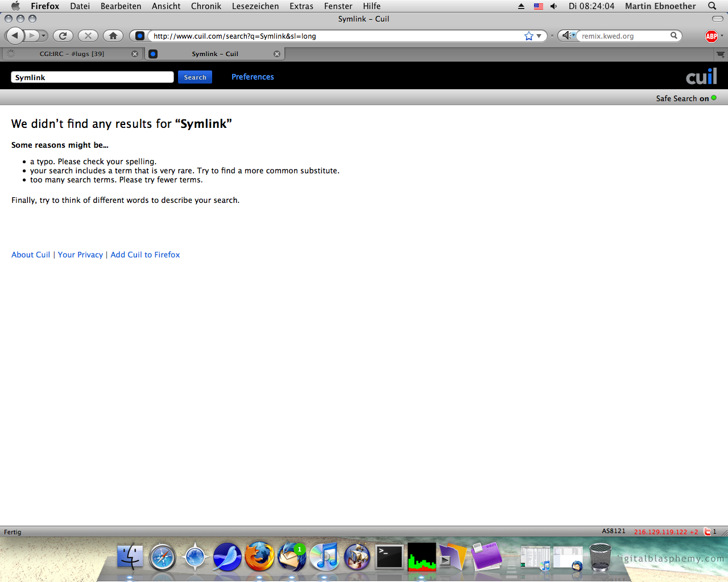Stop loading the page
The width and height of the screenshot is (728, 582).
[88, 36]
